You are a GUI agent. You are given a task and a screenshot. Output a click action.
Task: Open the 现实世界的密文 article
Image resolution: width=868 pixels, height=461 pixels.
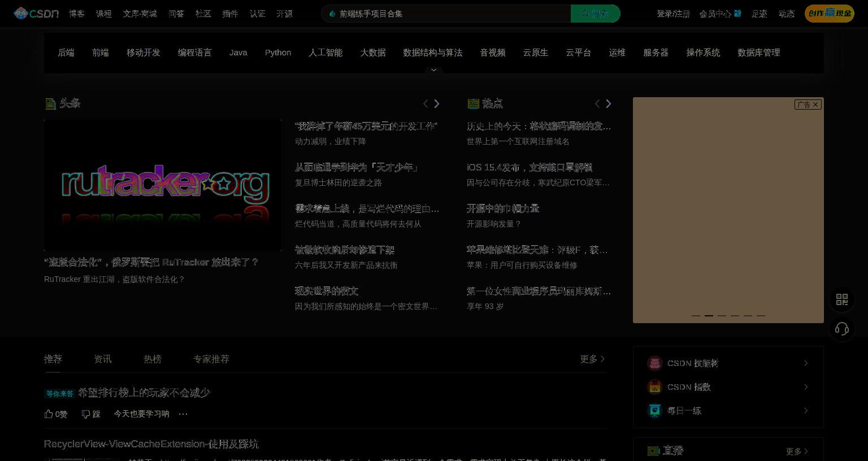327,291
